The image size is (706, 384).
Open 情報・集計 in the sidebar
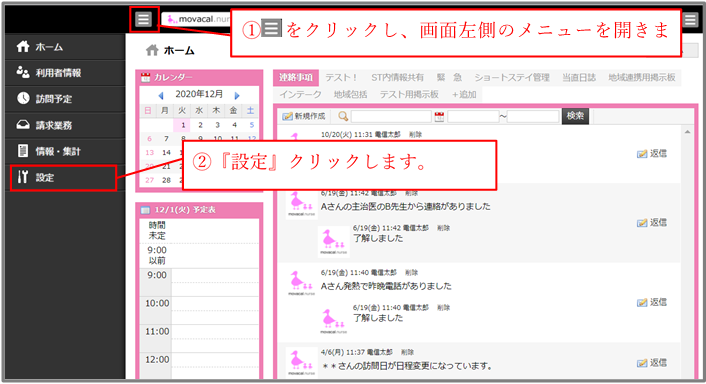click(x=65, y=151)
